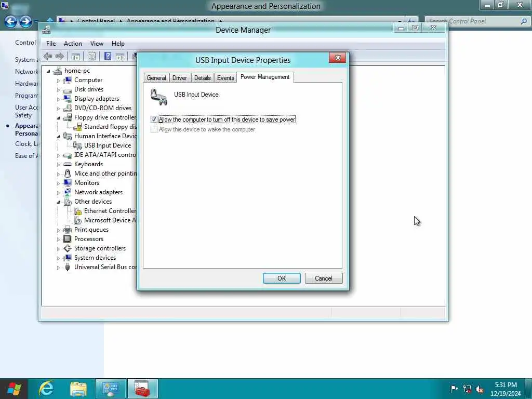Expand the Monitors node
The height and width of the screenshot is (399, 532).
58,183
